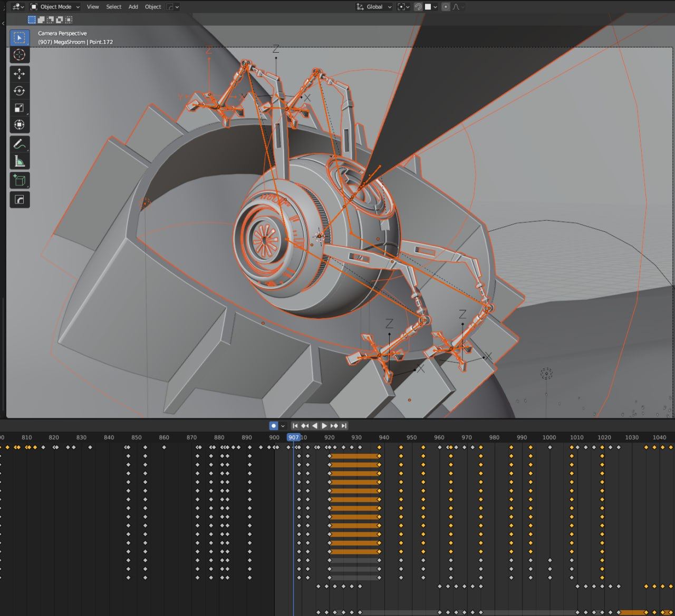Select the Cursor tool in toolbar
Image resolution: width=675 pixels, height=616 pixels.
pos(19,55)
